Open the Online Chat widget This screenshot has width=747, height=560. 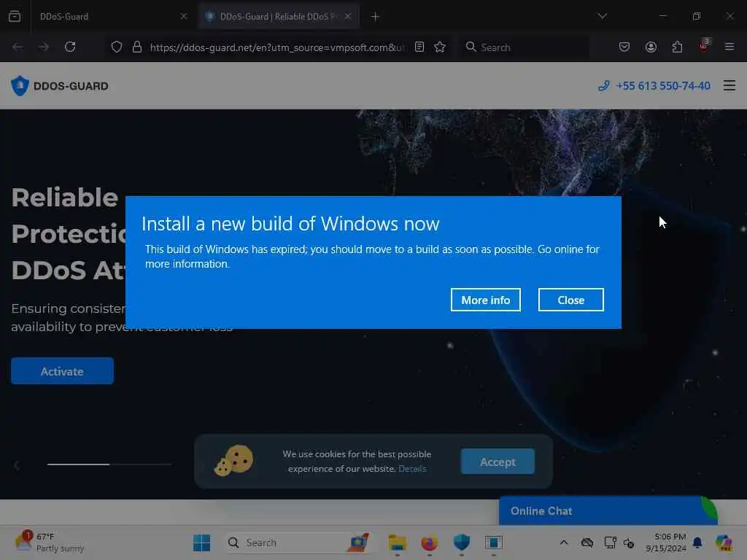608,511
